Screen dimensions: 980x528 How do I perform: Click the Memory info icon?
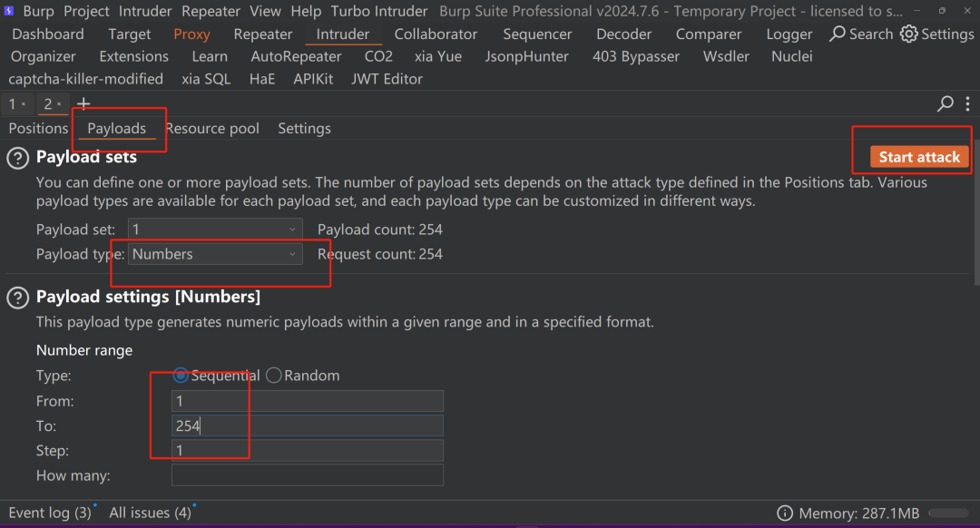click(x=784, y=513)
